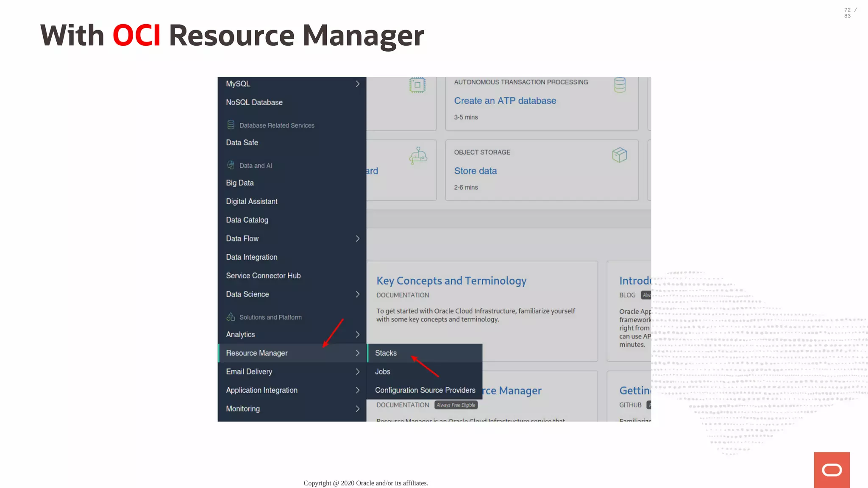Click the cloud network wizard icon

coord(418,156)
